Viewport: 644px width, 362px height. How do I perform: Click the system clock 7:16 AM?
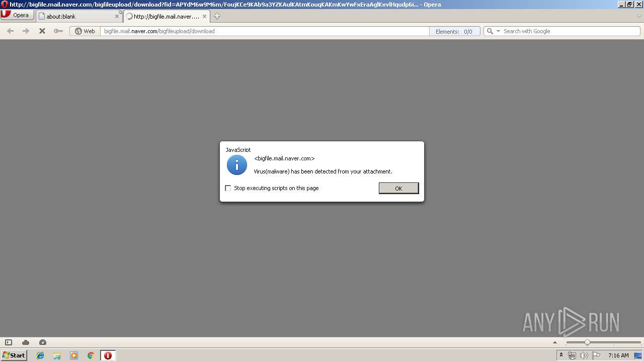[x=618, y=355]
